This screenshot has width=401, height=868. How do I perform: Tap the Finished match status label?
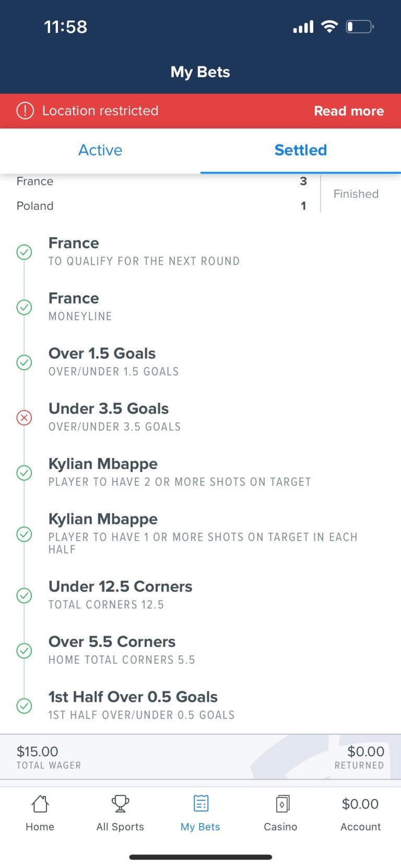coord(356,194)
